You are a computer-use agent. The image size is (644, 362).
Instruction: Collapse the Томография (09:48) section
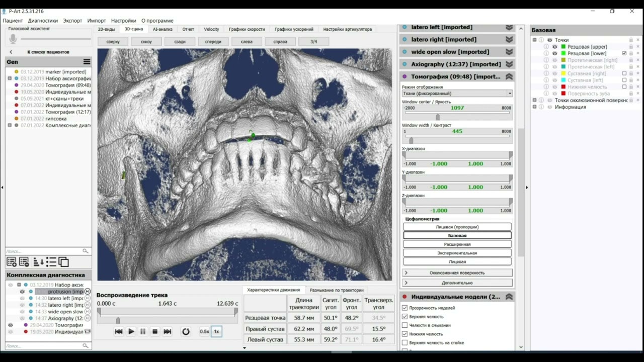click(509, 77)
